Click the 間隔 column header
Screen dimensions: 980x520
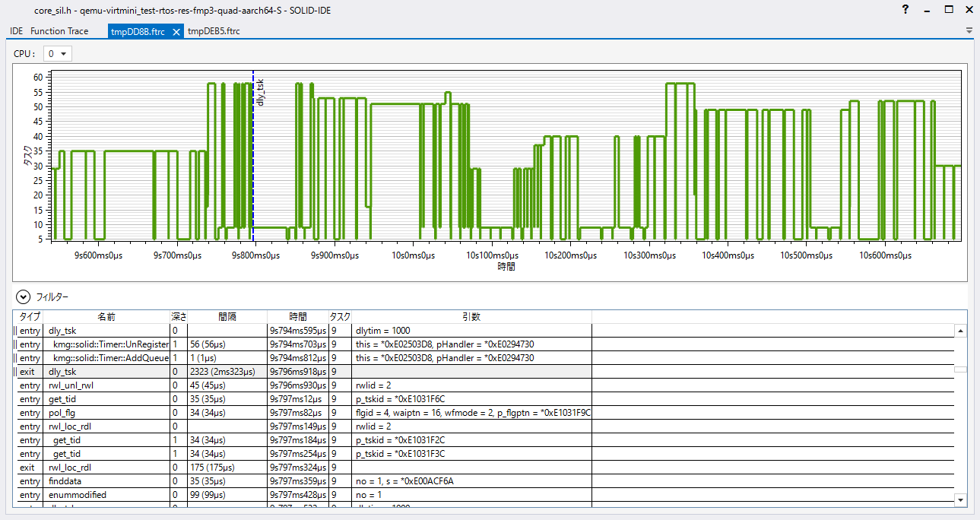pyautogui.click(x=227, y=316)
